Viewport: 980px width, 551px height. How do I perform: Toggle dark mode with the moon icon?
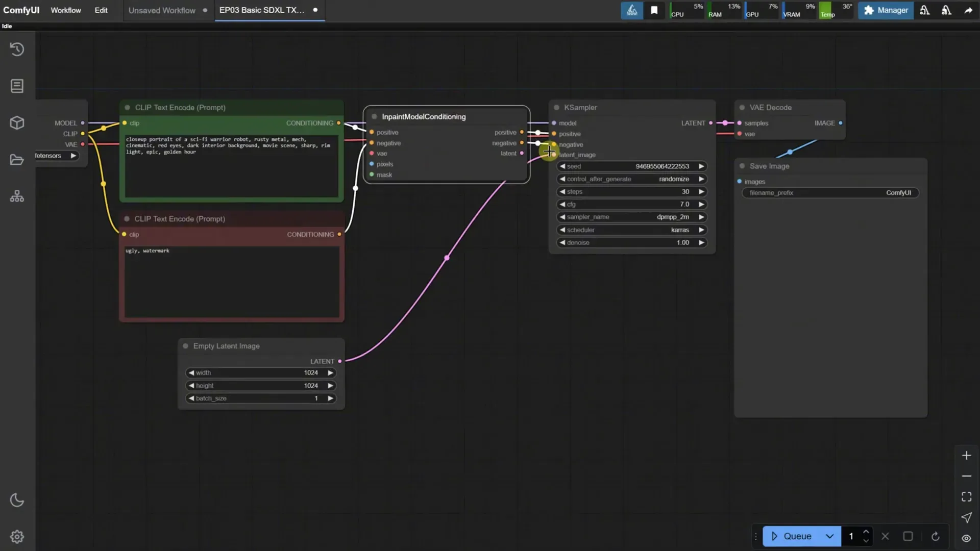[17, 500]
